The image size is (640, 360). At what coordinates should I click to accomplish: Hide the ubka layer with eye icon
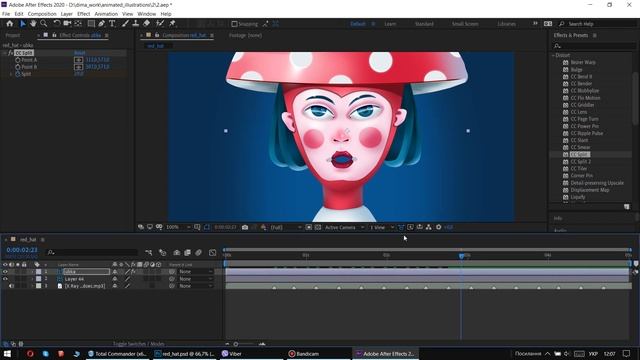coord(5,271)
